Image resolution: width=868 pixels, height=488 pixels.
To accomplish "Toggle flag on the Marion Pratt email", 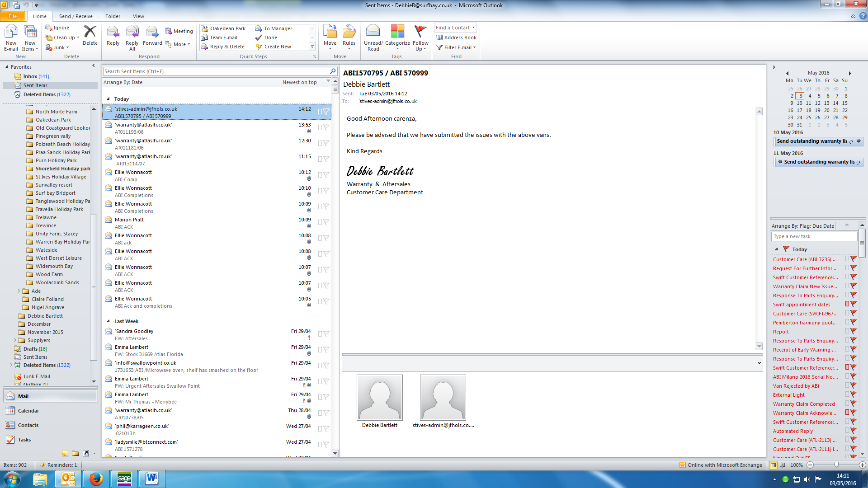I will click(326, 222).
